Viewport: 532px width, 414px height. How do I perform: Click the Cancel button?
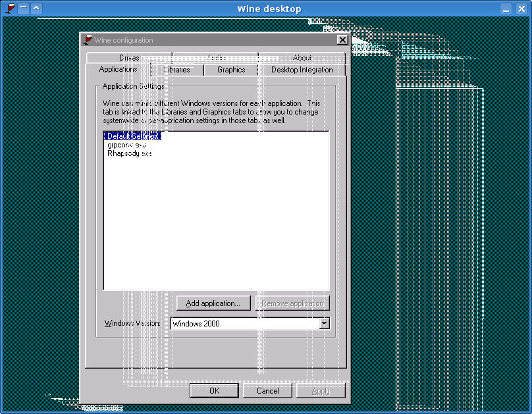pos(267,391)
